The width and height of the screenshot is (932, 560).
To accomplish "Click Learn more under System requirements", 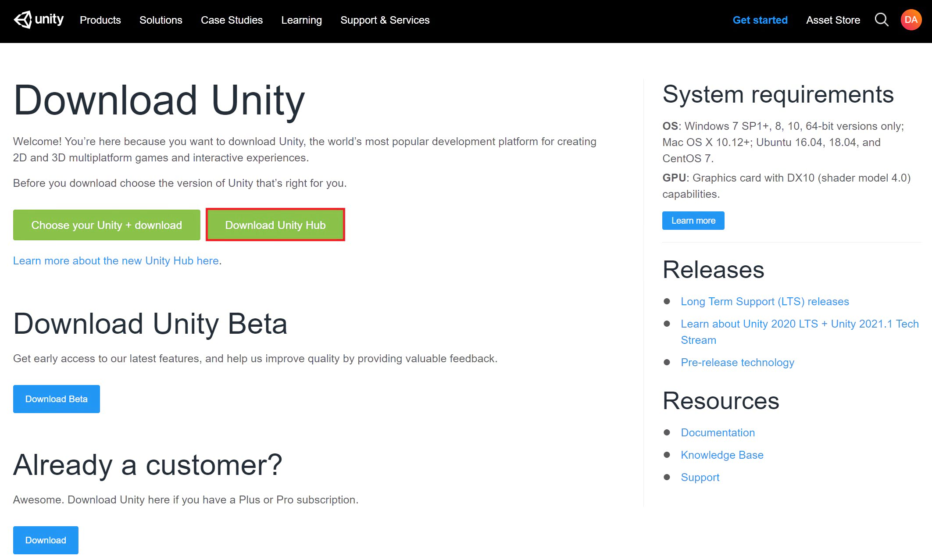I will 693,221.
